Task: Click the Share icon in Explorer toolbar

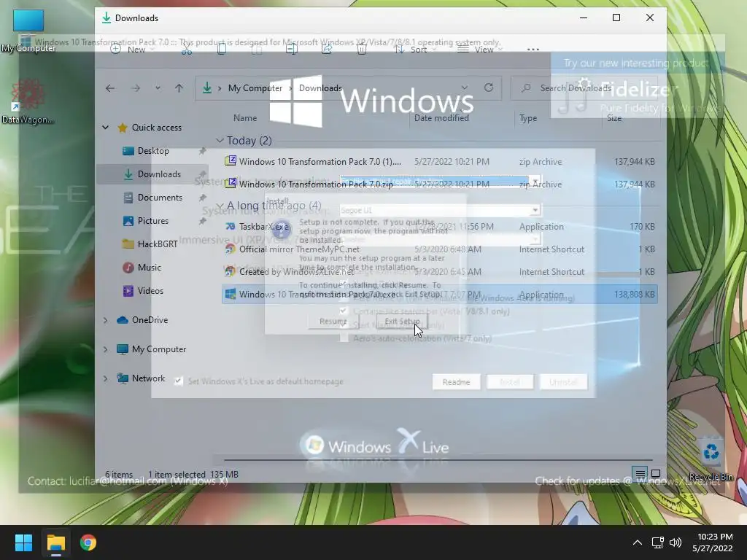Action: (x=326, y=49)
